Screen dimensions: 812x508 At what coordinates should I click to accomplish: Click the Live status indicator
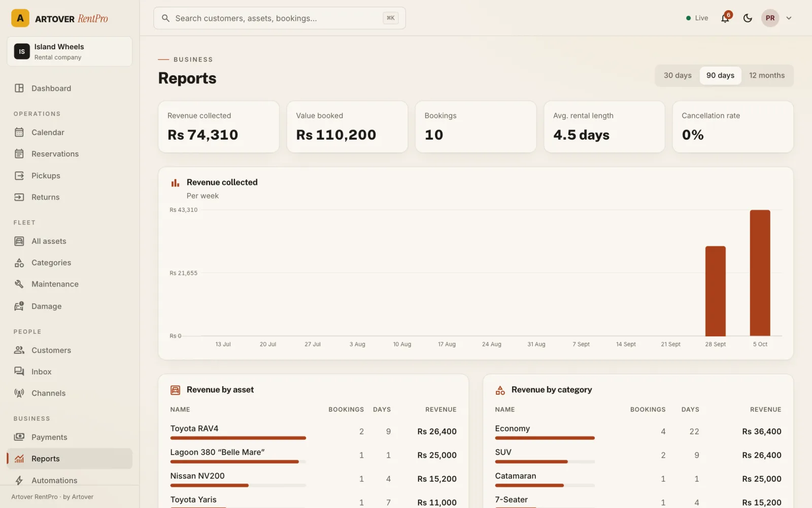coord(697,18)
